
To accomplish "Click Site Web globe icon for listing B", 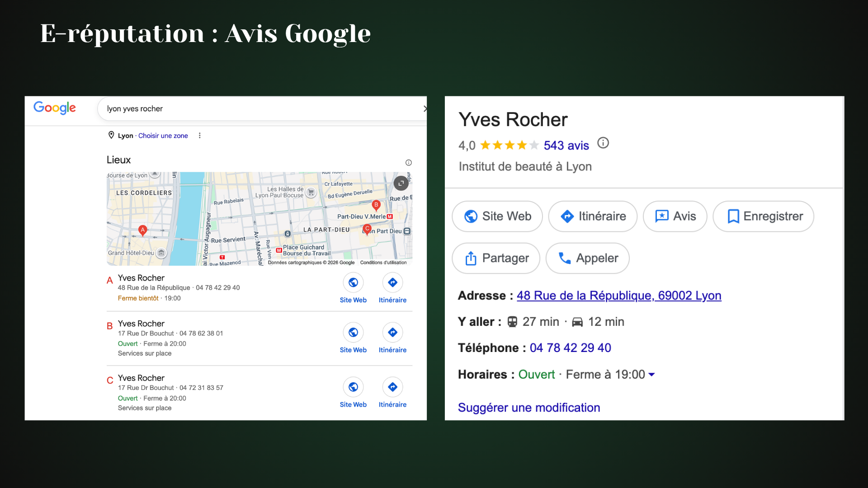I will 354,333.
